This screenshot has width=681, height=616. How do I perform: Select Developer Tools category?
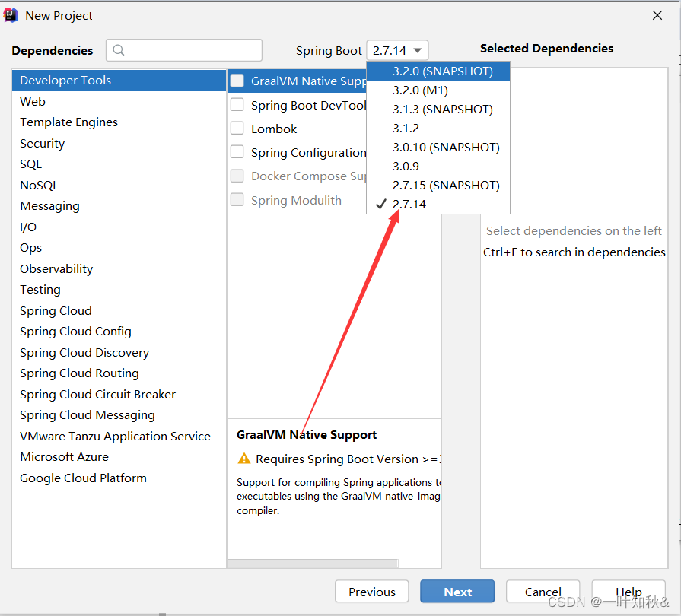(x=119, y=81)
